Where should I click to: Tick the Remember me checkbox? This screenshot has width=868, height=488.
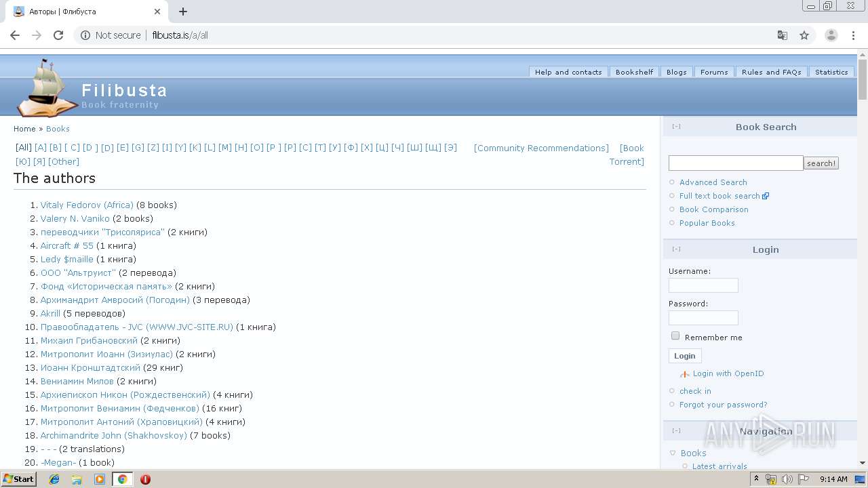click(x=675, y=335)
